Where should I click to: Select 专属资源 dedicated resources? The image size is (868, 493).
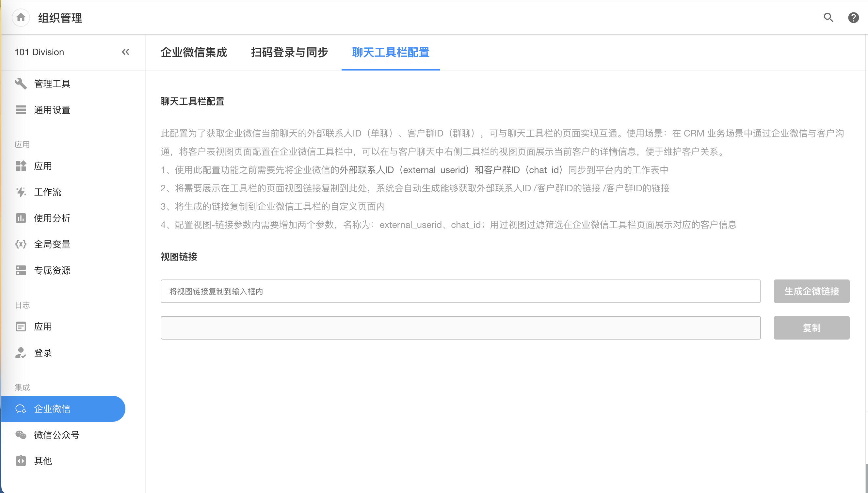[52, 270]
